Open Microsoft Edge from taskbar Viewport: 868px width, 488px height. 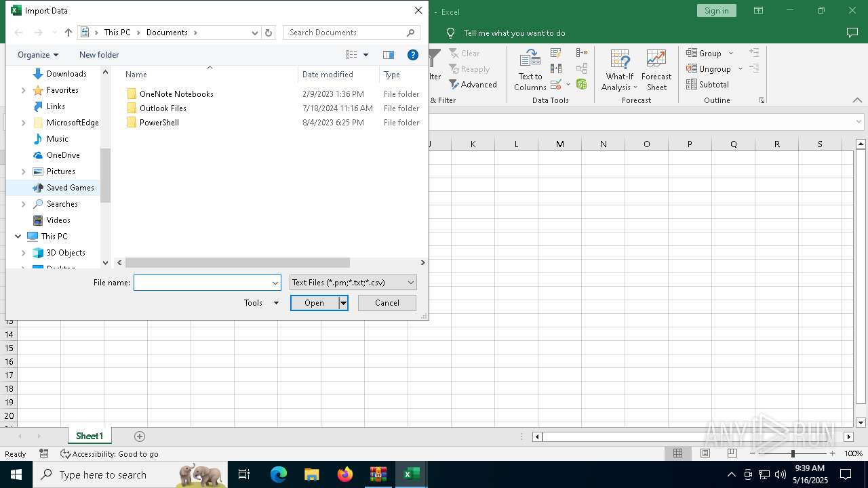pyautogui.click(x=279, y=474)
